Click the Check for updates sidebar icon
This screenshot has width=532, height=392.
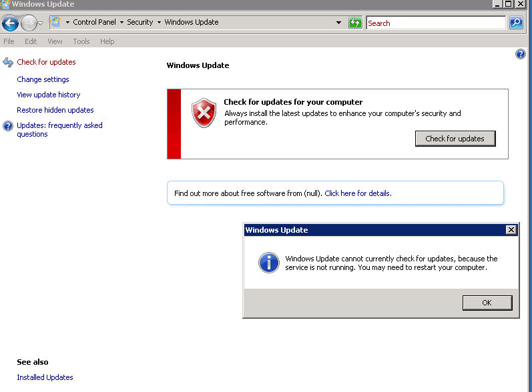(x=8, y=63)
